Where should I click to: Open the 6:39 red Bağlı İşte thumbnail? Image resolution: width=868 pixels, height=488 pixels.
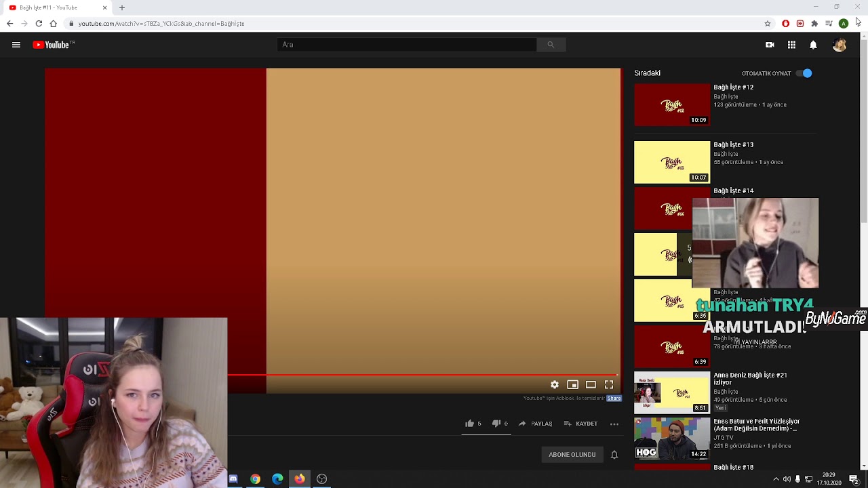click(672, 347)
